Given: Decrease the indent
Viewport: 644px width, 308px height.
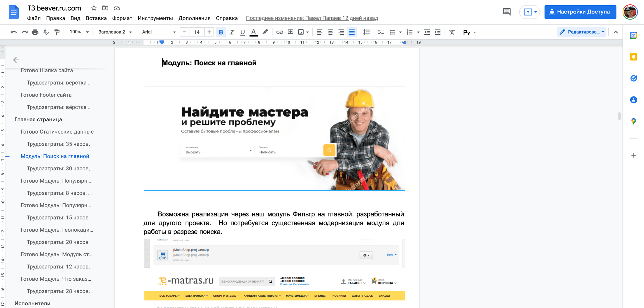Looking at the screenshot, I should pyautogui.click(x=427, y=32).
